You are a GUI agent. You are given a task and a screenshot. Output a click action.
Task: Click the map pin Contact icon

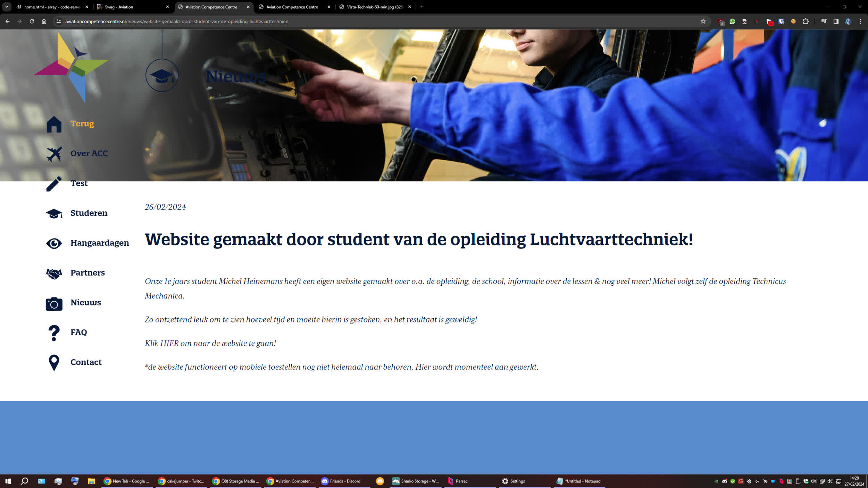[54, 363]
